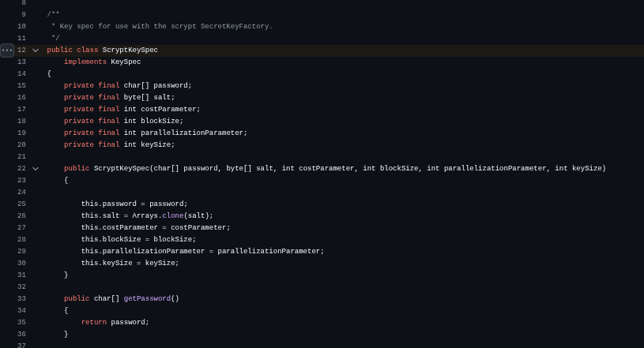
Task: Select line number 12
Action: (x=21, y=50)
